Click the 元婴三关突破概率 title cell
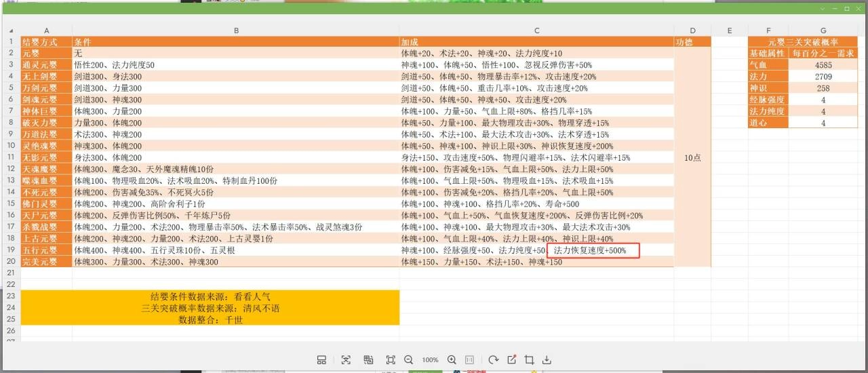Screen dimensions: 868x373 pos(803,41)
